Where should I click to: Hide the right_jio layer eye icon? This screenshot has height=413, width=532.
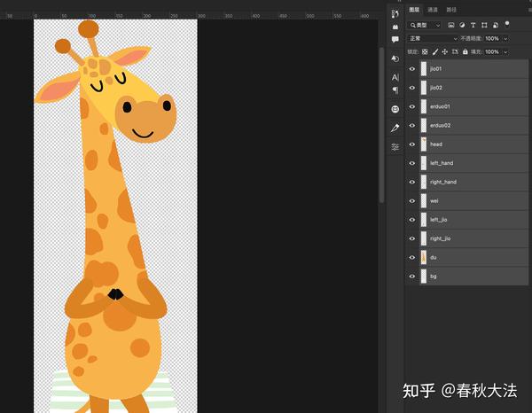(412, 238)
